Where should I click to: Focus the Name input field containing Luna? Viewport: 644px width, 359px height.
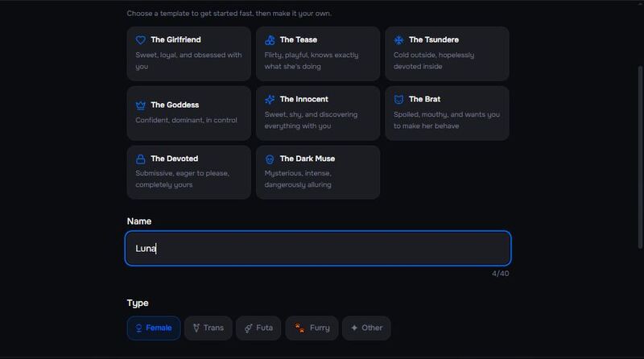pos(318,248)
